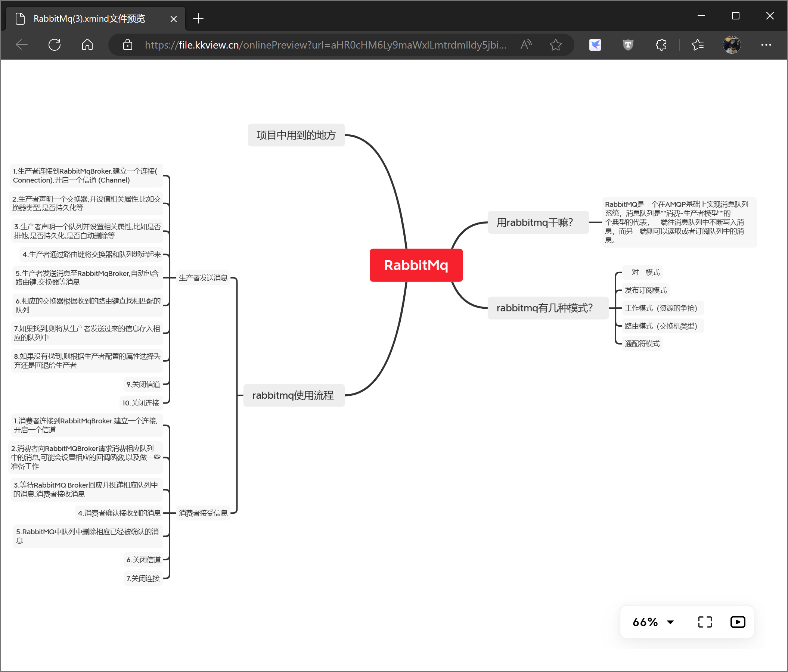Viewport: 788px width, 672px height.
Task: Star this page as a favorite
Action: point(555,45)
